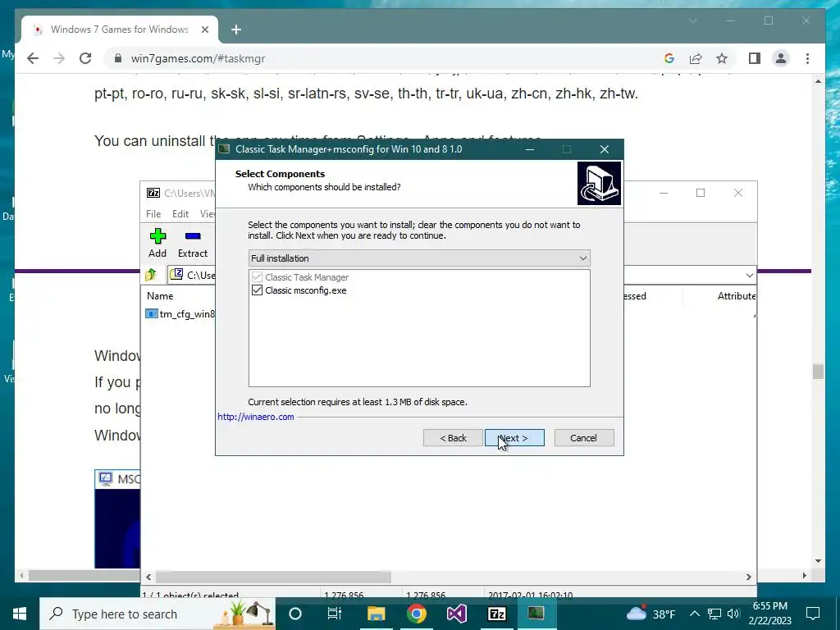
Task: Open a new Chrome tab
Action: (x=235, y=30)
